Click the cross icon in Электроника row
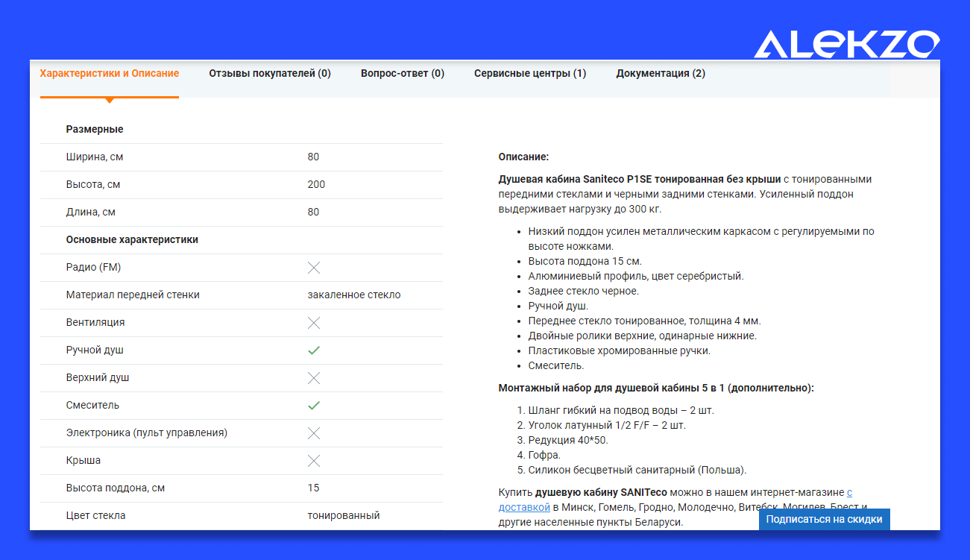This screenshot has height=560, width=970. (x=314, y=433)
